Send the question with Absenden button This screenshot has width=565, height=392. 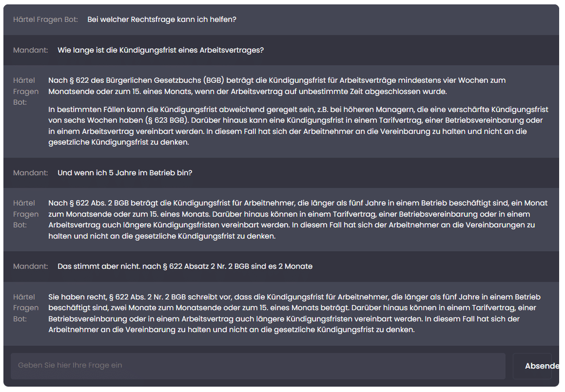[537, 366]
